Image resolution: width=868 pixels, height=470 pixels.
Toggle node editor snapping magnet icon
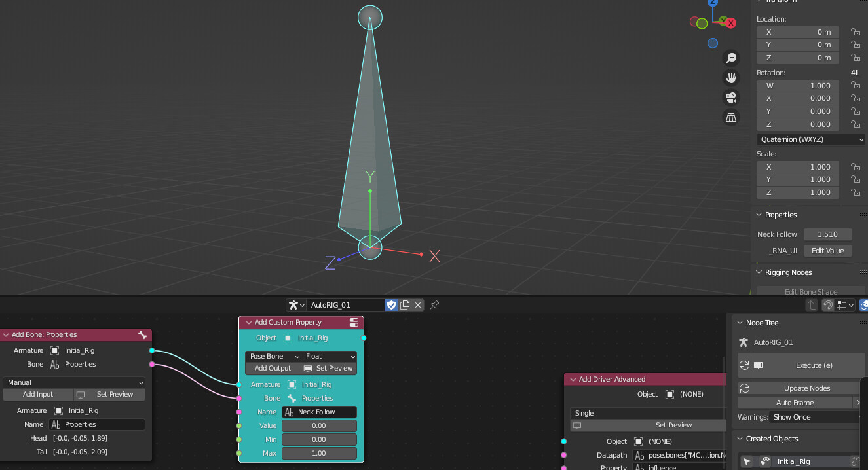[828, 305]
